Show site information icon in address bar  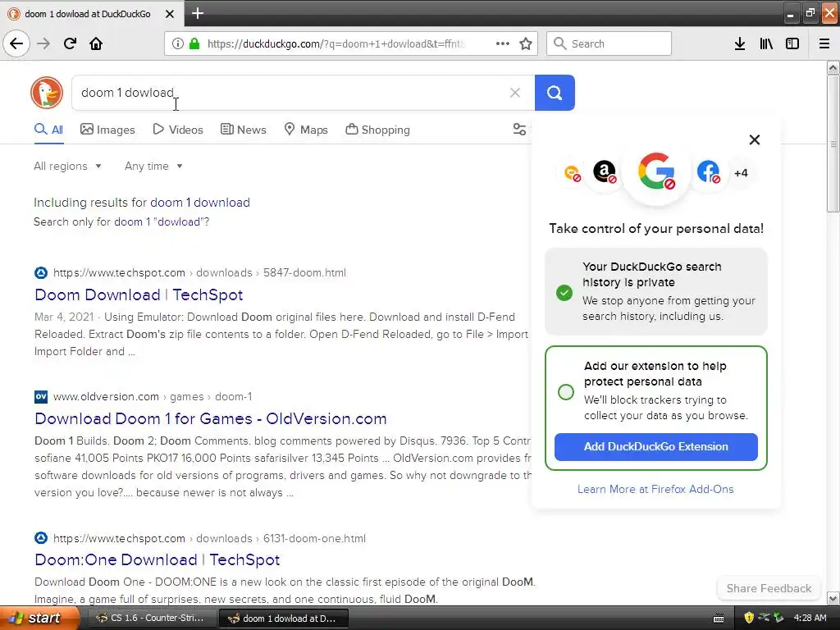click(x=177, y=43)
